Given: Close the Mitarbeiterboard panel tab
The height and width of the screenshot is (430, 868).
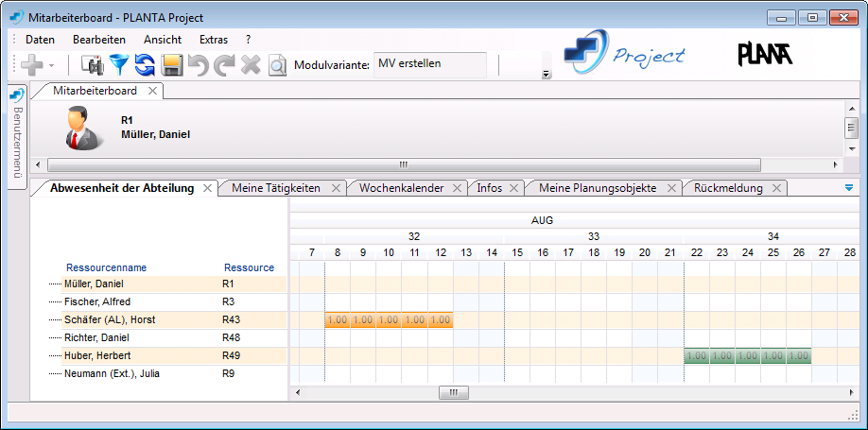Looking at the screenshot, I should point(153,92).
